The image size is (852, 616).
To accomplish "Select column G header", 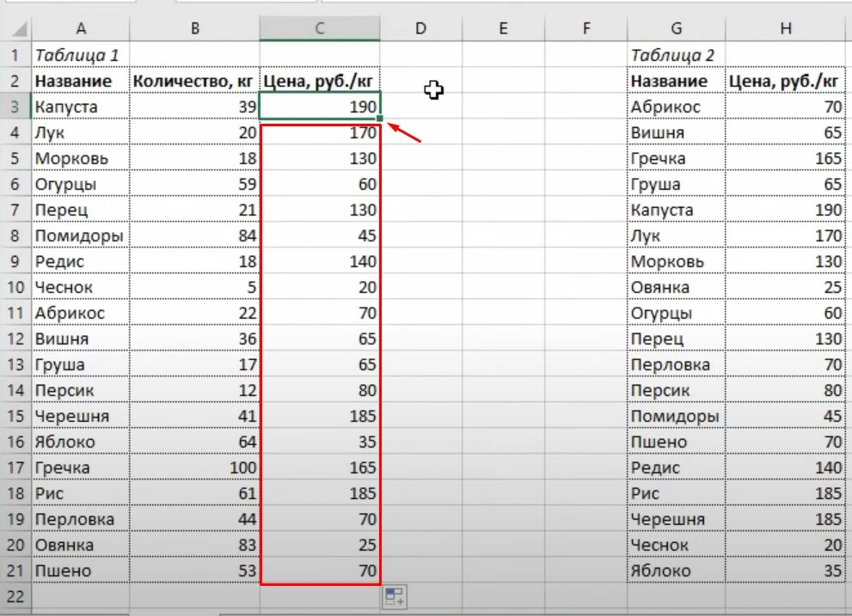I will [x=676, y=29].
